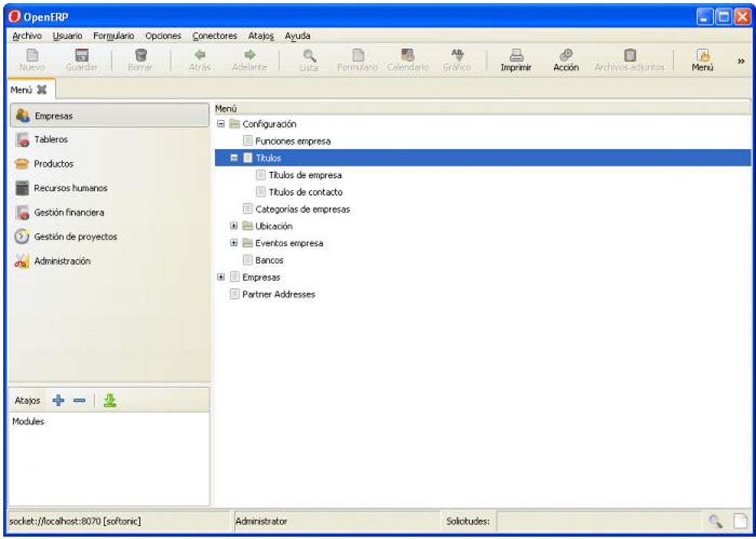
Task: Click the Imprimir printer icon
Action: 516,56
